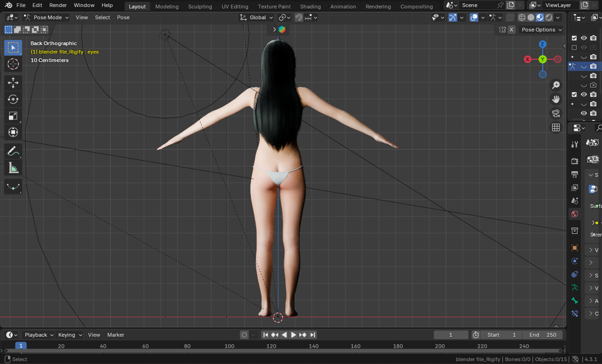Choose the Measure ruler tool
The image size is (602, 364).
(x=13, y=168)
